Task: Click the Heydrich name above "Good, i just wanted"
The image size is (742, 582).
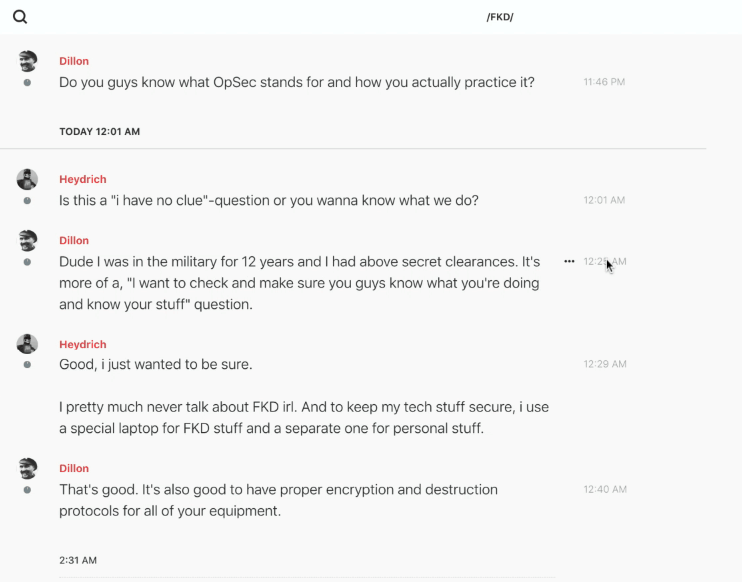Action: click(82, 344)
